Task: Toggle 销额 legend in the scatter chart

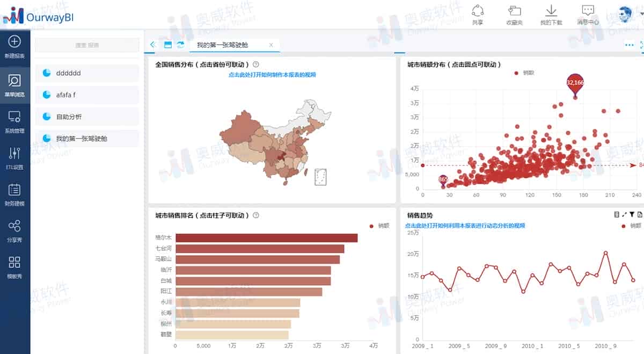Action: (524, 73)
